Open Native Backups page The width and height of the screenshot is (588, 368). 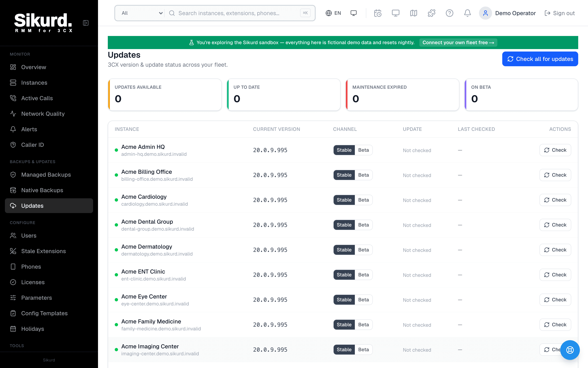click(x=49, y=190)
